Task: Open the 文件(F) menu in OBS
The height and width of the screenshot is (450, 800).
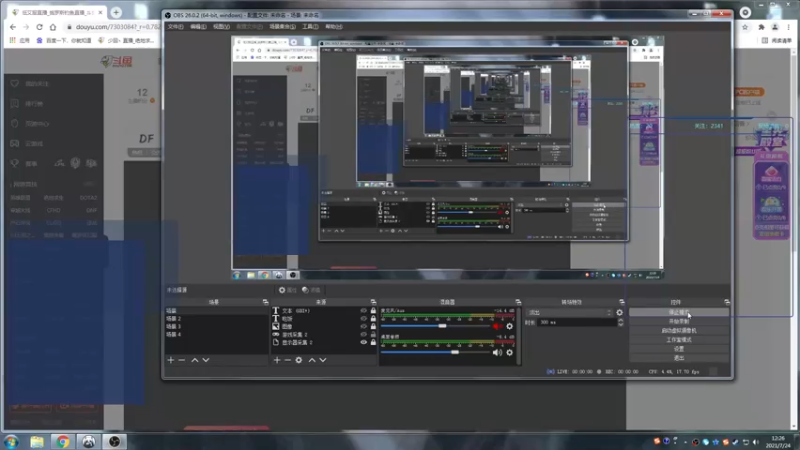Action: [x=175, y=27]
